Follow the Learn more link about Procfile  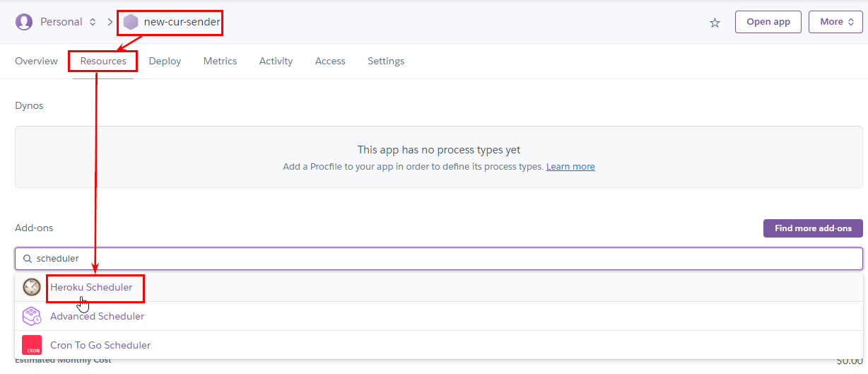(x=570, y=167)
